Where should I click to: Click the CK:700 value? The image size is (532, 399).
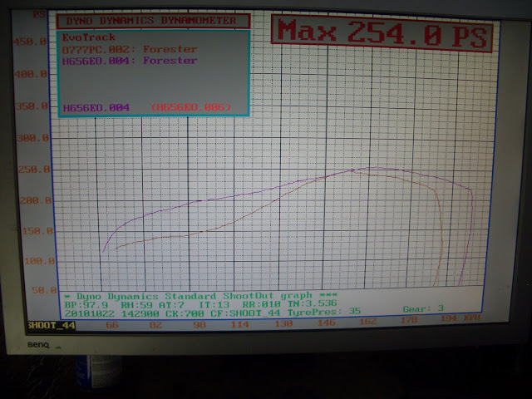click(185, 313)
